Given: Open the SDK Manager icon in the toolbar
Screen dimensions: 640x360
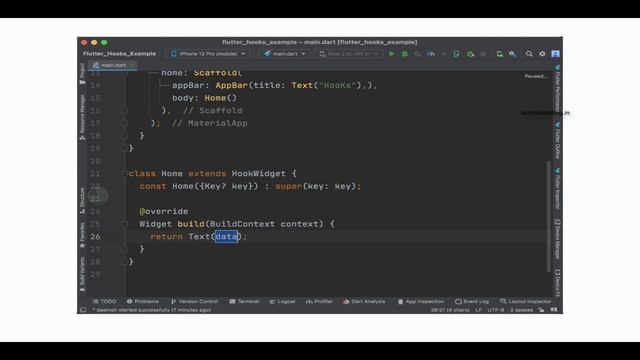Looking at the screenshot, I should tap(513, 54).
